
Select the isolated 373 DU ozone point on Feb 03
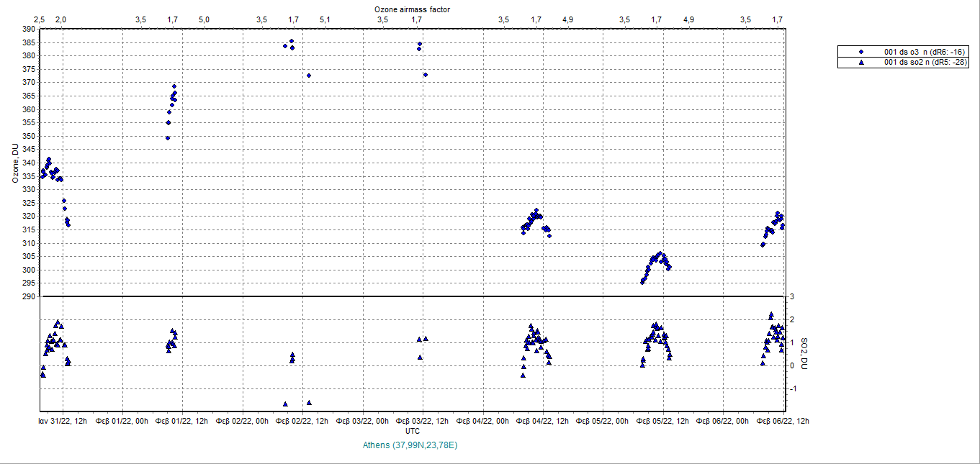pyautogui.click(x=426, y=75)
